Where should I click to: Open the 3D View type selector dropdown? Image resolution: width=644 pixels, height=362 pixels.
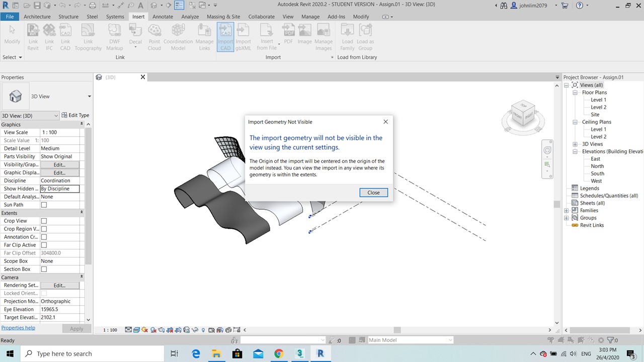click(89, 97)
